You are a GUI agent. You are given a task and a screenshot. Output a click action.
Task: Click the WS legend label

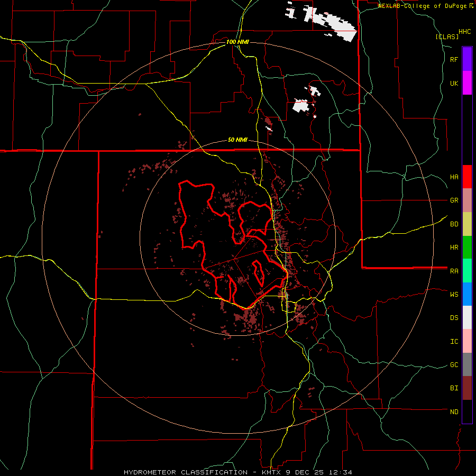[x=454, y=295]
